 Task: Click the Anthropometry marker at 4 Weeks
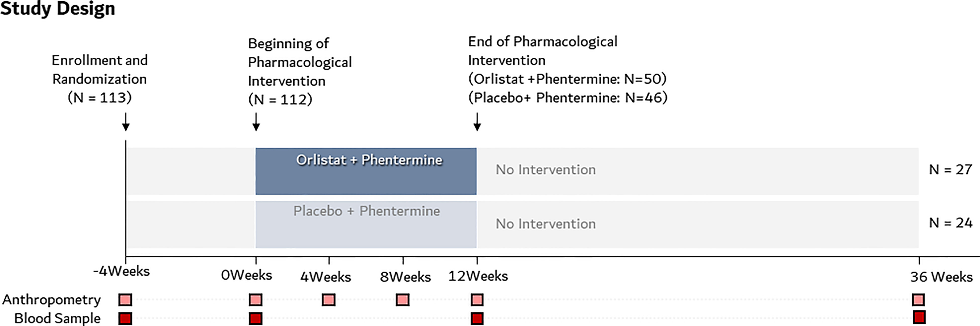329,300
